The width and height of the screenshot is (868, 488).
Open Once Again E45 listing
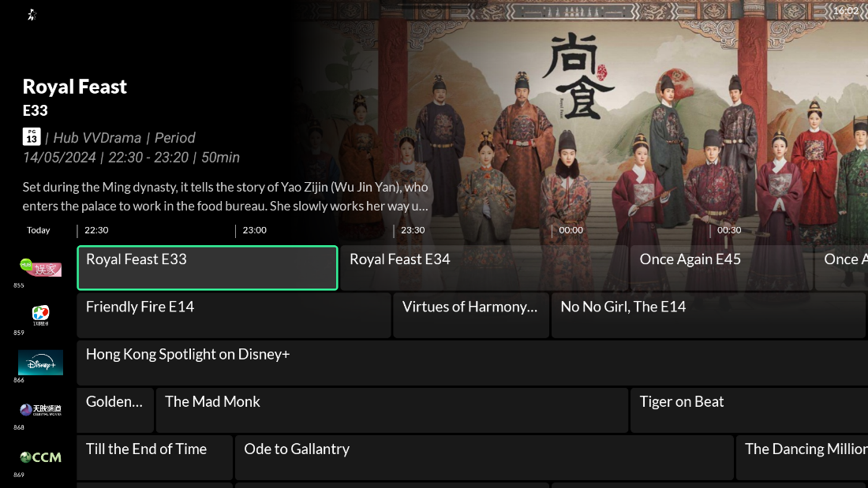click(722, 268)
